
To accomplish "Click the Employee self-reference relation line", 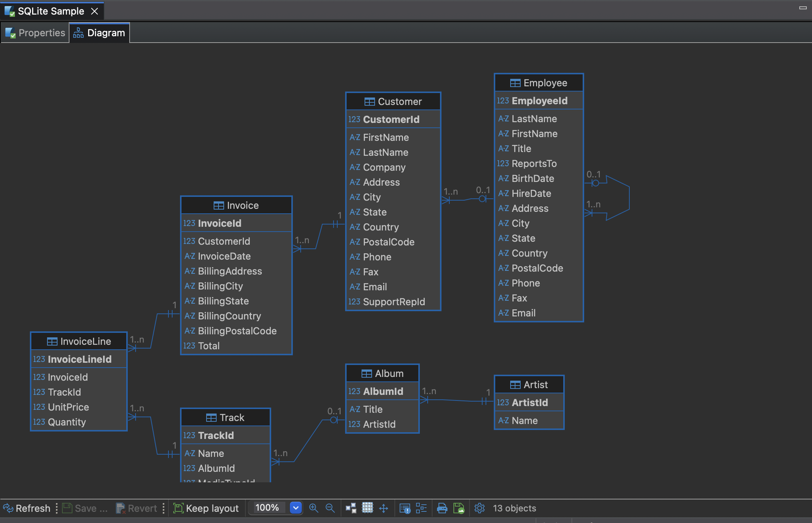I will 629,198.
